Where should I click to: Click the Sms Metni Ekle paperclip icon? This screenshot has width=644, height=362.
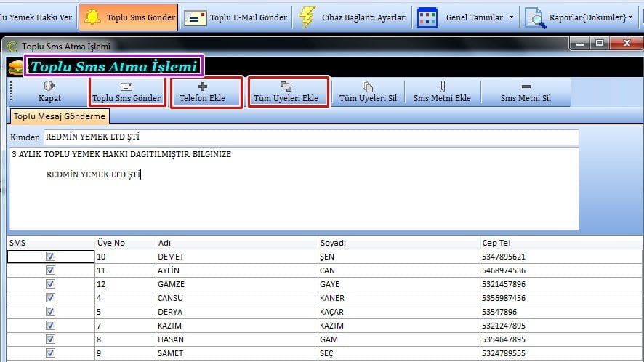442,87
